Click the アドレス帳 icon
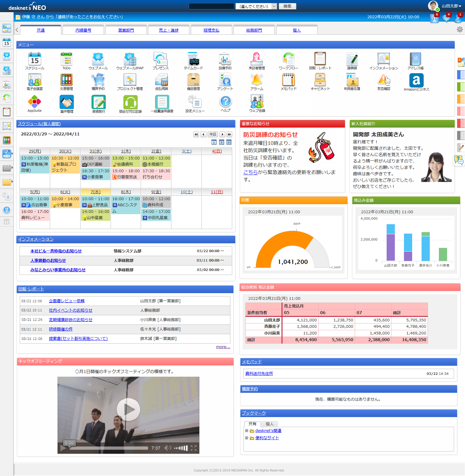 tap(415, 59)
